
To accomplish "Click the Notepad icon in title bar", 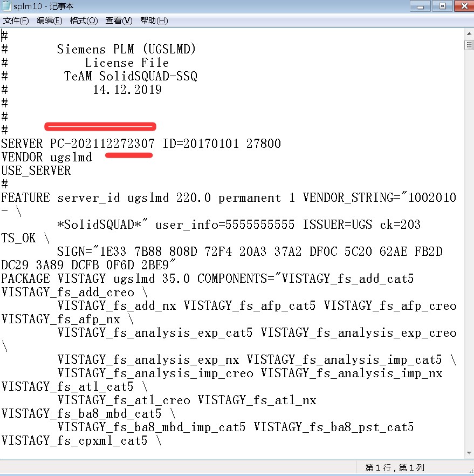I will [x=6, y=6].
